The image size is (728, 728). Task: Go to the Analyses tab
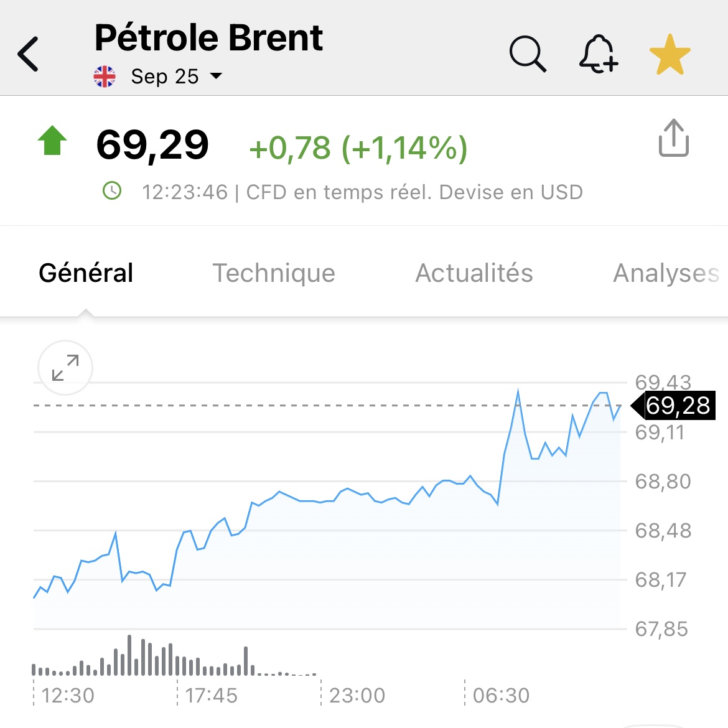[x=666, y=273]
